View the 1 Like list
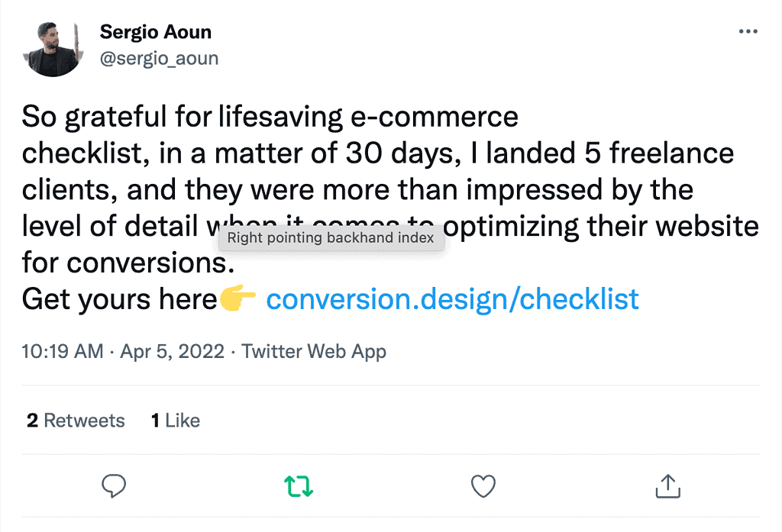 pos(176,421)
